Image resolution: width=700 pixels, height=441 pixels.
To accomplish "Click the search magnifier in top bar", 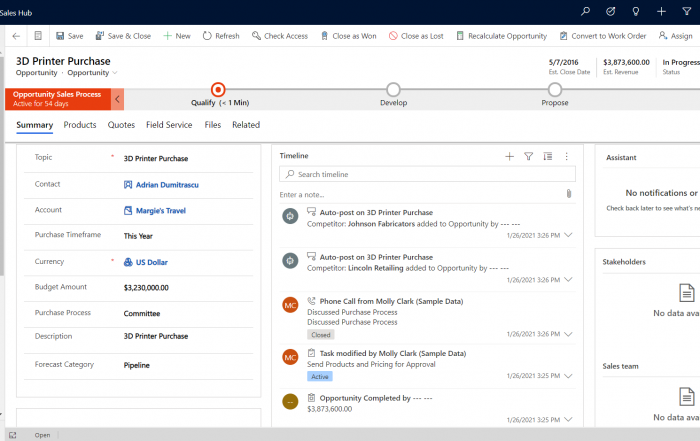I will (585, 12).
